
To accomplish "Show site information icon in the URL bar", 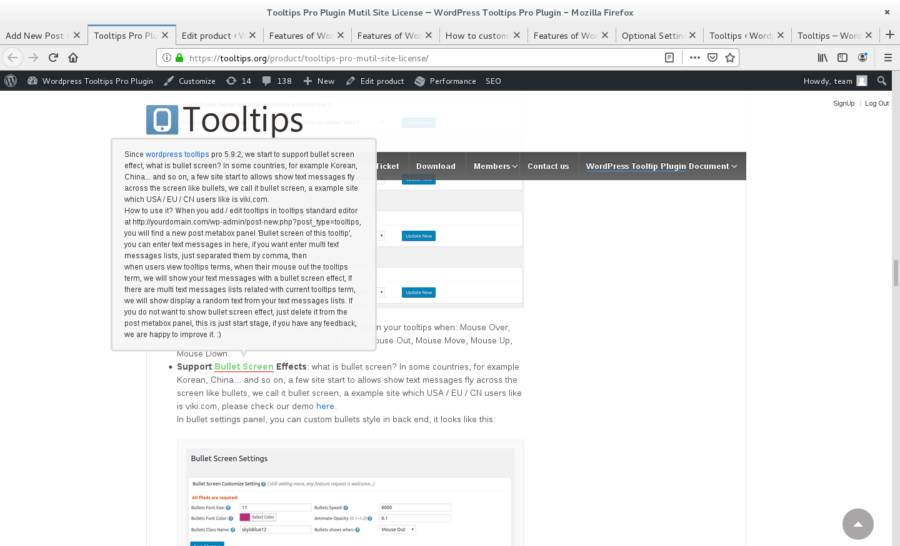I will 166,58.
